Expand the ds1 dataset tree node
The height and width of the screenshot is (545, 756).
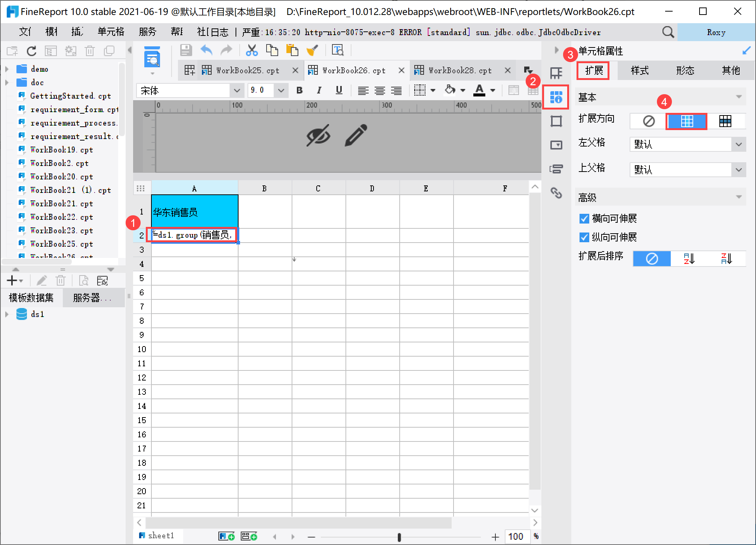tap(7, 314)
